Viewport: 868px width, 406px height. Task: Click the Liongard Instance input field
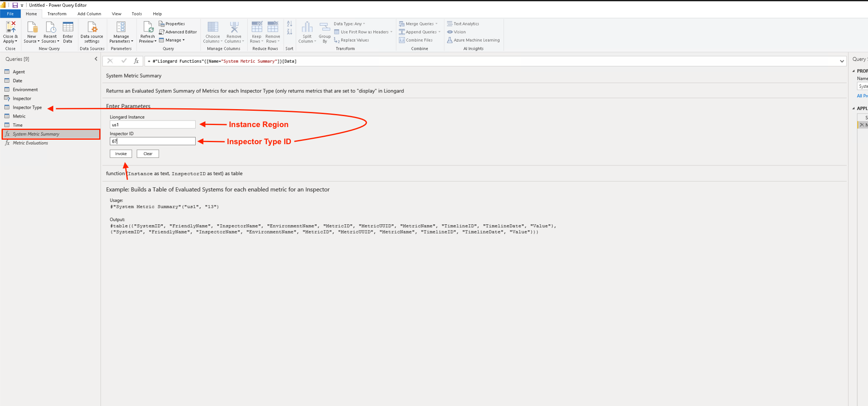pos(153,125)
